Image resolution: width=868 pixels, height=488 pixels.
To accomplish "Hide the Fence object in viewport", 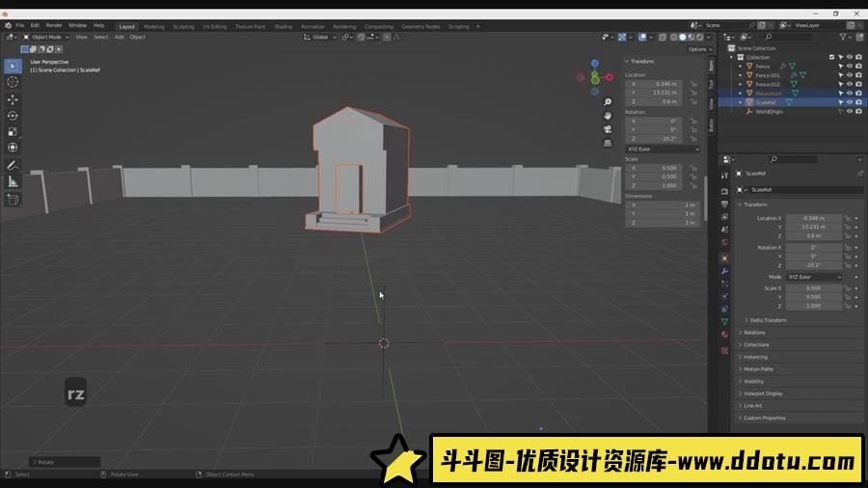I will [x=850, y=67].
